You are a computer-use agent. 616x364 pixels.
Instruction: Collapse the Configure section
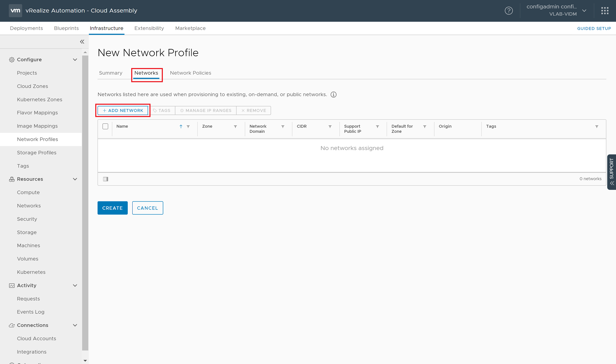75,60
